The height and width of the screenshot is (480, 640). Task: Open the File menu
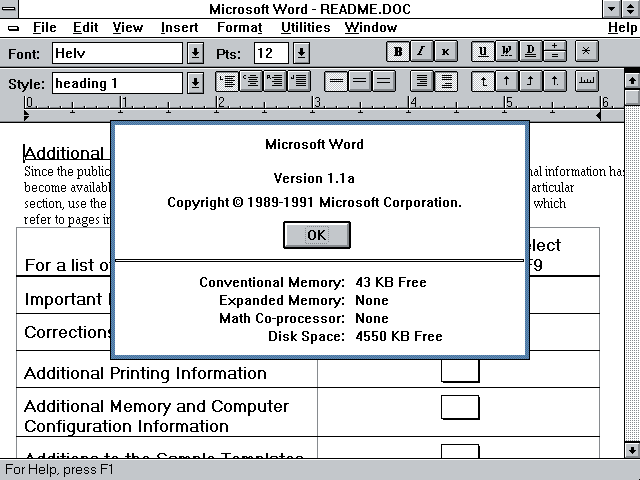point(44,27)
